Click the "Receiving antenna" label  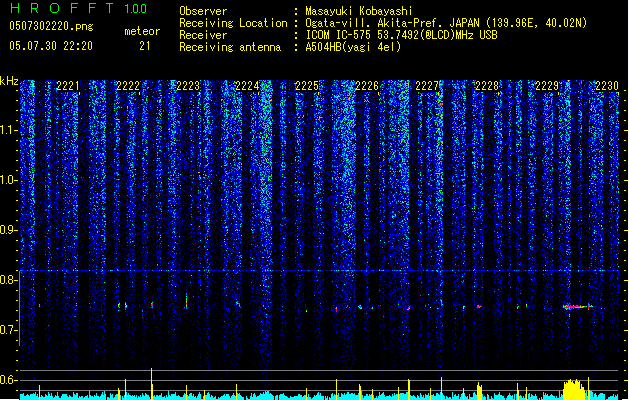click(230, 47)
